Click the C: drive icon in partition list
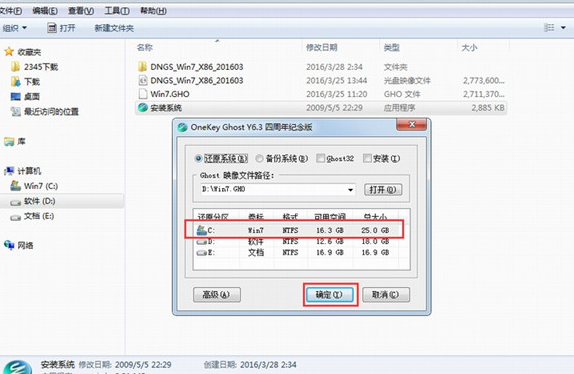Image resolution: width=574 pixels, height=374 pixels. (x=202, y=230)
